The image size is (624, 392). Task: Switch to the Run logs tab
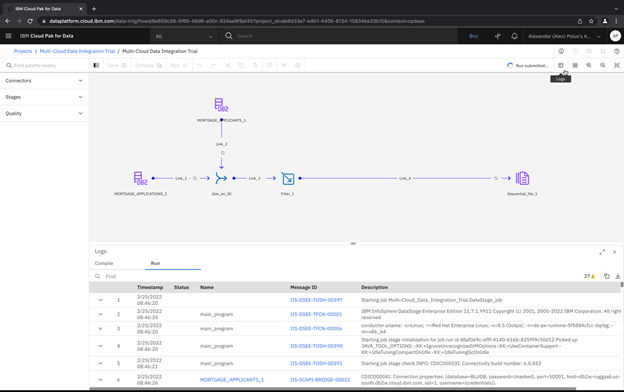click(155, 263)
